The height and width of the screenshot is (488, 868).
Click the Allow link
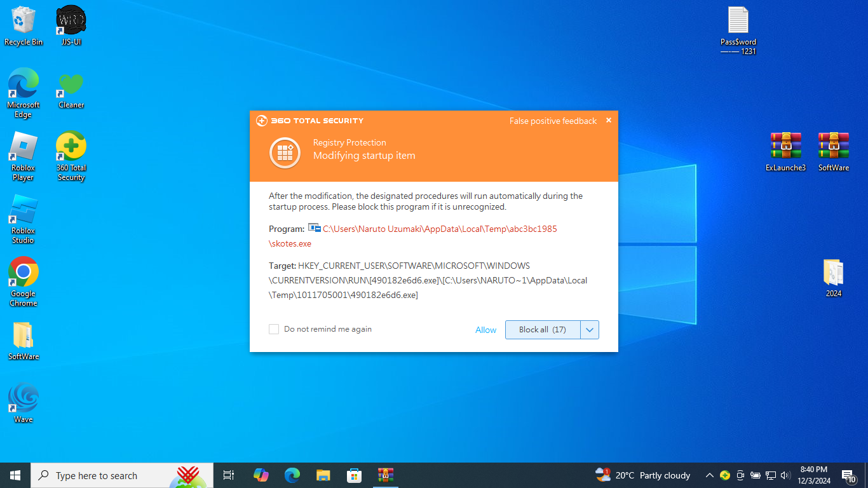(485, 330)
